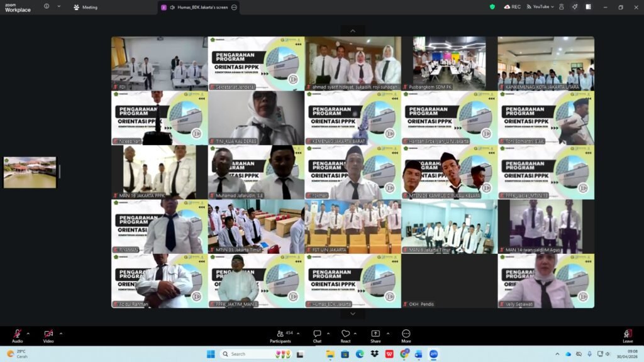
Task: Click the green encryption shield icon
Action: [x=492, y=7]
